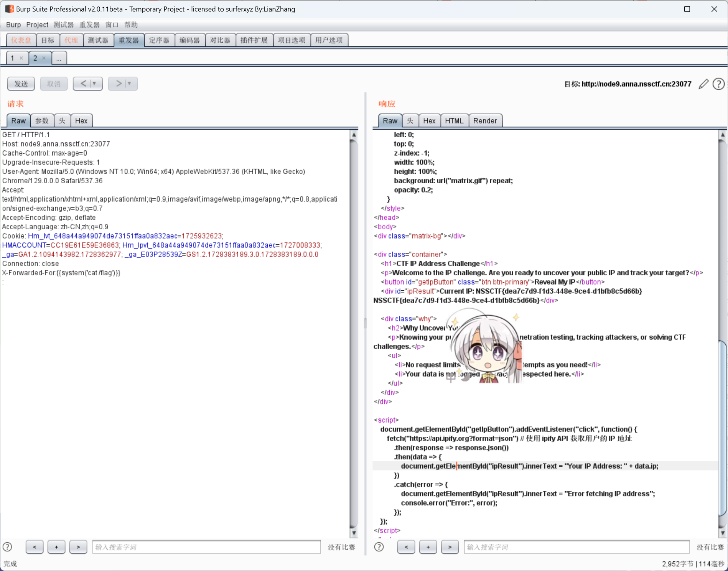Open the 测试器 menu in menu bar
Screen dimensions: 728x571
coord(64,25)
